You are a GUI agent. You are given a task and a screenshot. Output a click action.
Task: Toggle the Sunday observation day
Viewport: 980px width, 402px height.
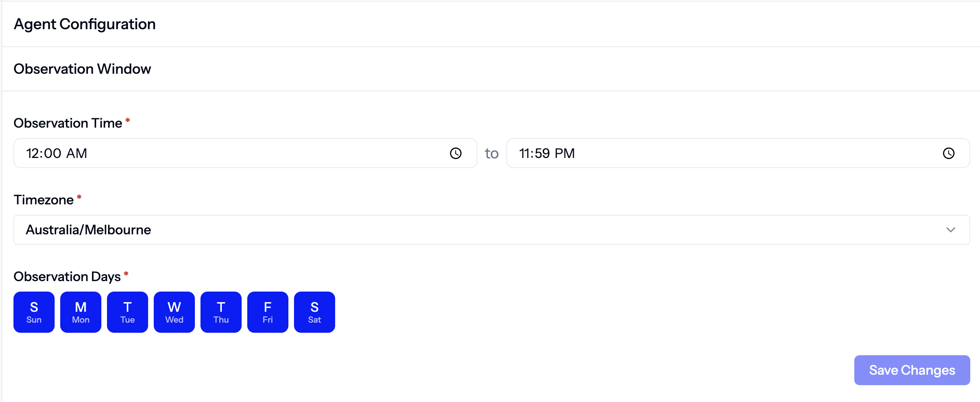[34, 312]
